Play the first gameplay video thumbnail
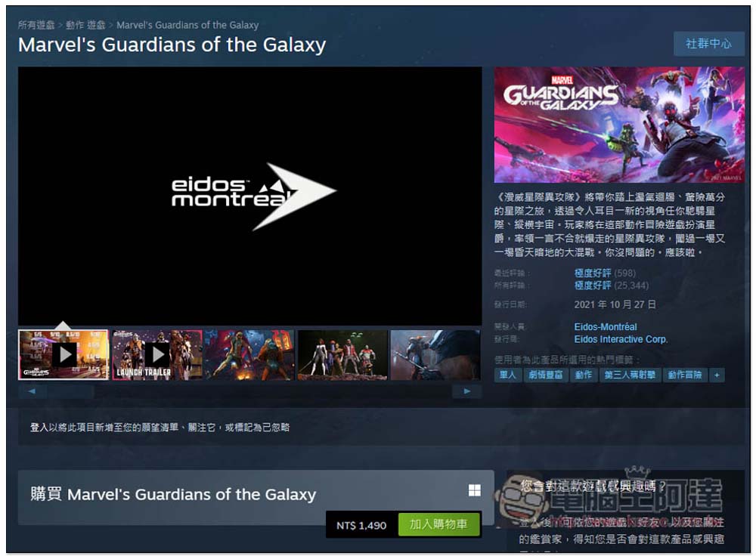The width and height of the screenshot is (756, 559). pos(64,355)
